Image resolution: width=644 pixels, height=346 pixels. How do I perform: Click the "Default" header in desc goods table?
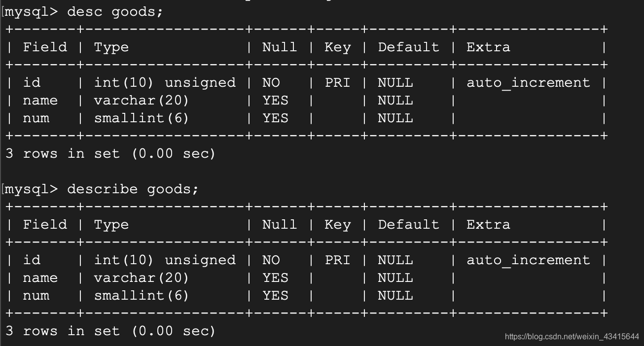(x=408, y=47)
